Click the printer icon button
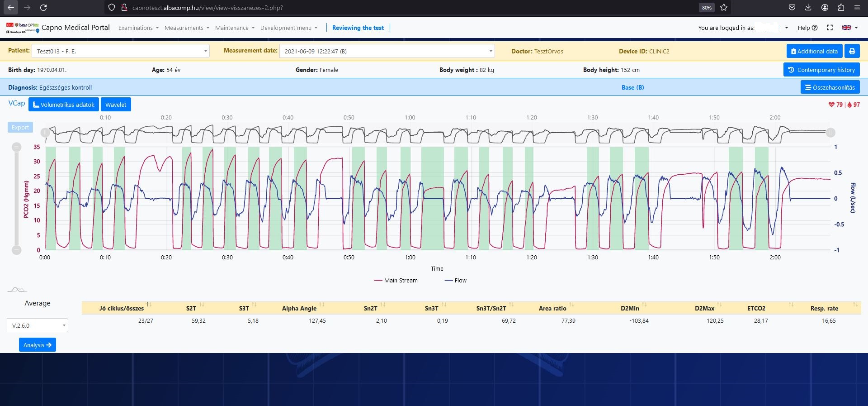This screenshot has height=406, width=868. click(x=852, y=51)
